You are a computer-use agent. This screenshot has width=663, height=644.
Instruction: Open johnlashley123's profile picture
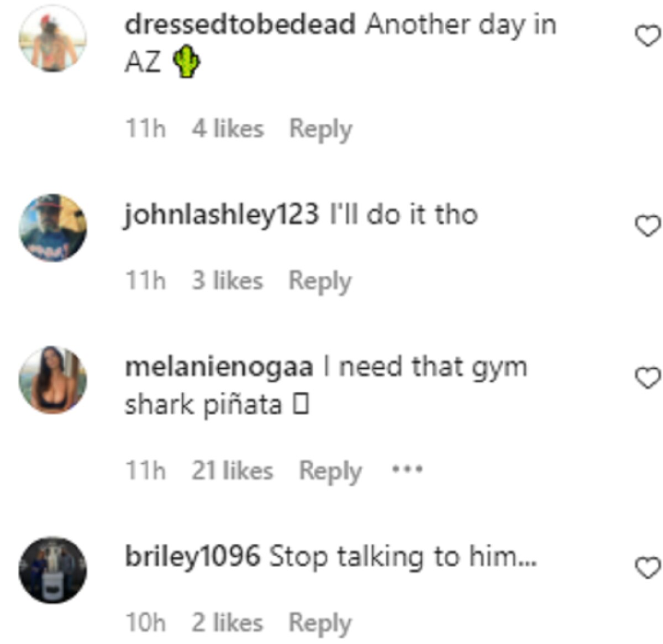coord(52,228)
